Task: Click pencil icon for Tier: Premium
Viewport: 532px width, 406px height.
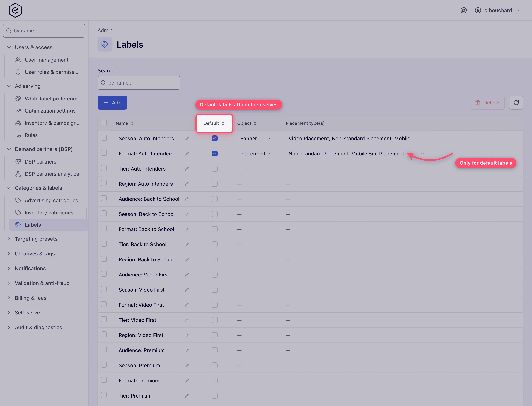Action: click(x=187, y=396)
